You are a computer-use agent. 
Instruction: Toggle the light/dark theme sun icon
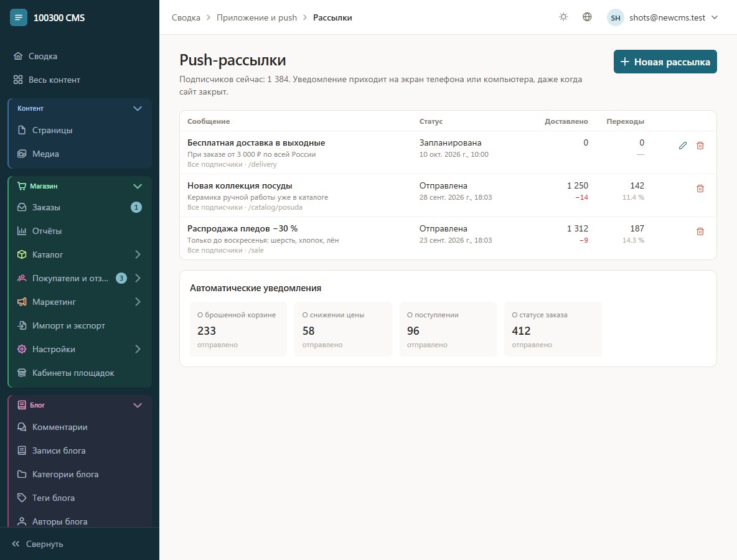[563, 17]
